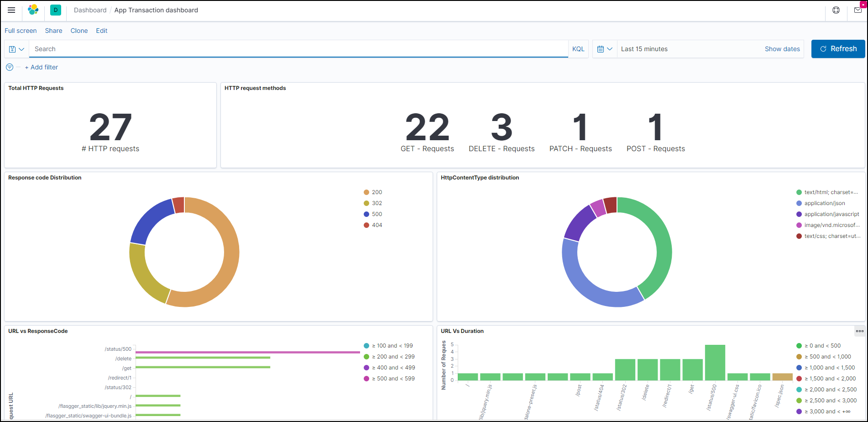The image size is (868, 422).
Task: Click the Refresh button
Action: pyautogui.click(x=838, y=49)
